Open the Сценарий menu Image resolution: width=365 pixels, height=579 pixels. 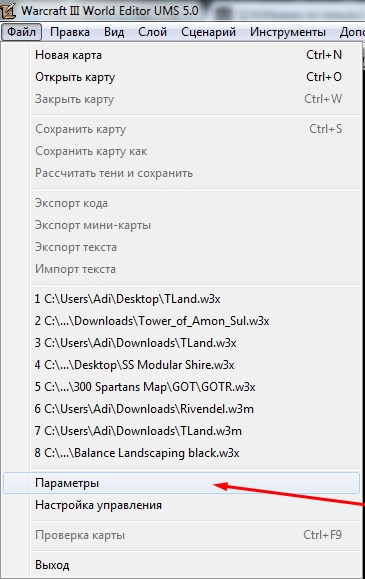(208, 32)
